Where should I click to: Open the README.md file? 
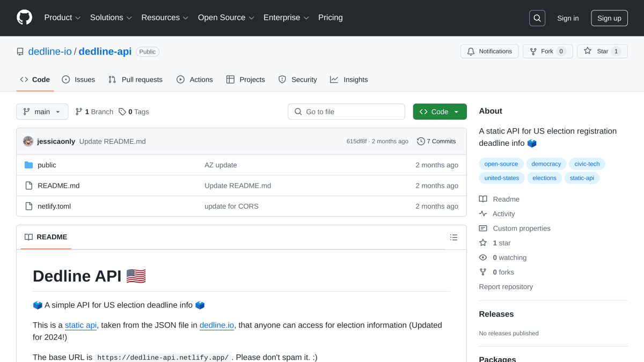[x=58, y=186]
